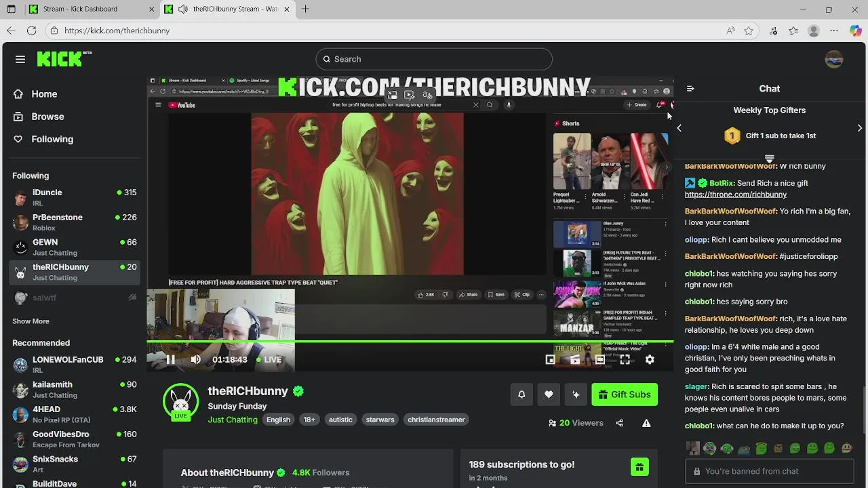The width and height of the screenshot is (868, 488).
Task: Open GEWEN's channel
Action: point(75,247)
